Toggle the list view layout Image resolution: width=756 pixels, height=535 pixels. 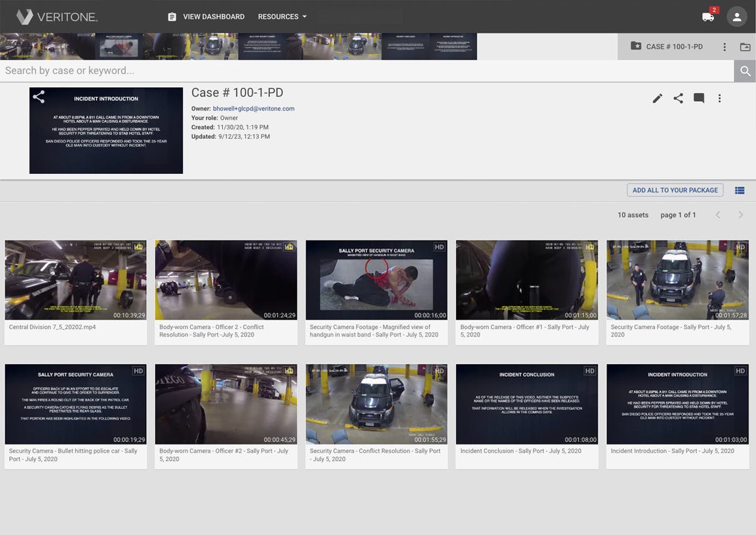740,190
